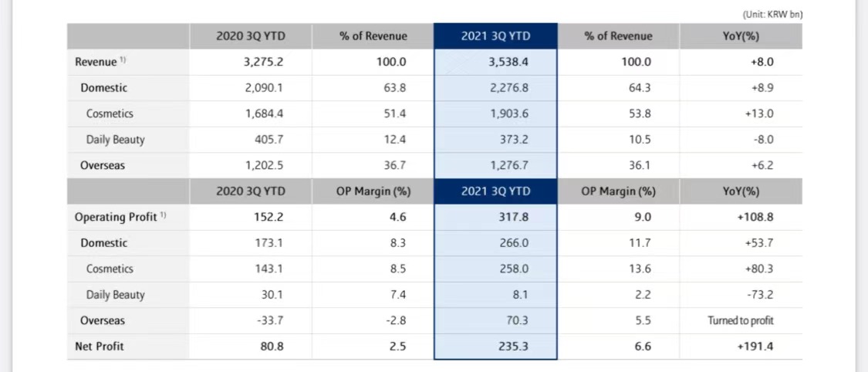The image size is (868, 372).
Task: Select the 1,684.4 cosmetics revenue value
Action: coord(264,113)
